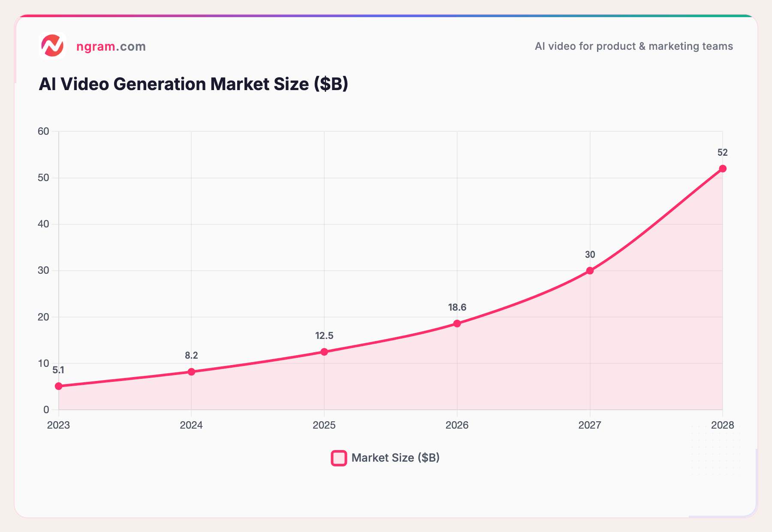Click the 2023 axis label
The width and height of the screenshot is (772, 532).
coord(59,426)
